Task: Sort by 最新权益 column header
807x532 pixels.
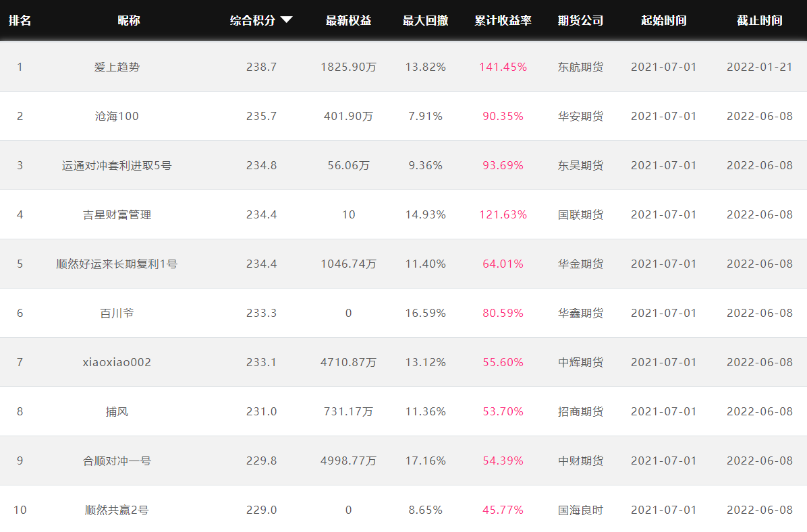Action: (348, 21)
